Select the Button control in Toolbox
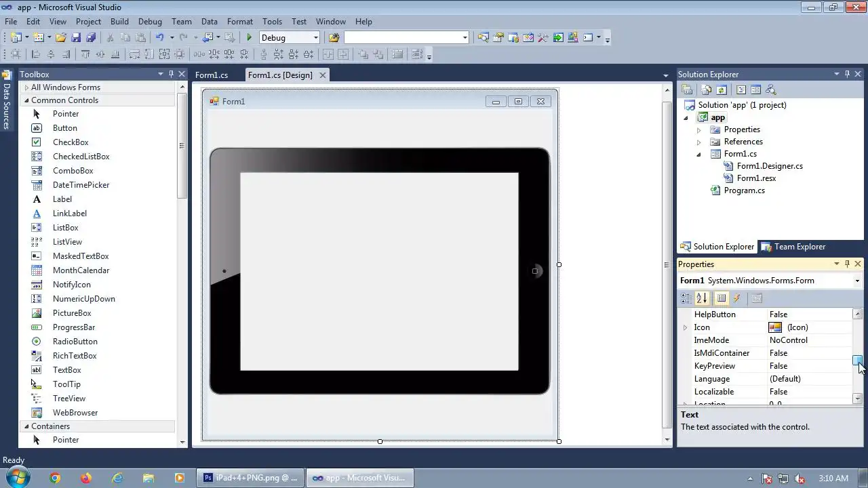This screenshot has height=488, width=868. (x=64, y=128)
